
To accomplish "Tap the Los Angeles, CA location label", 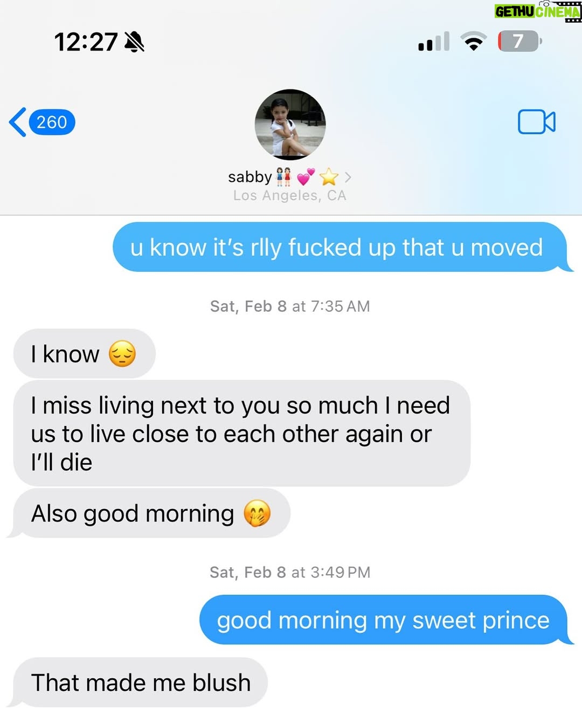I will pos(290,195).
